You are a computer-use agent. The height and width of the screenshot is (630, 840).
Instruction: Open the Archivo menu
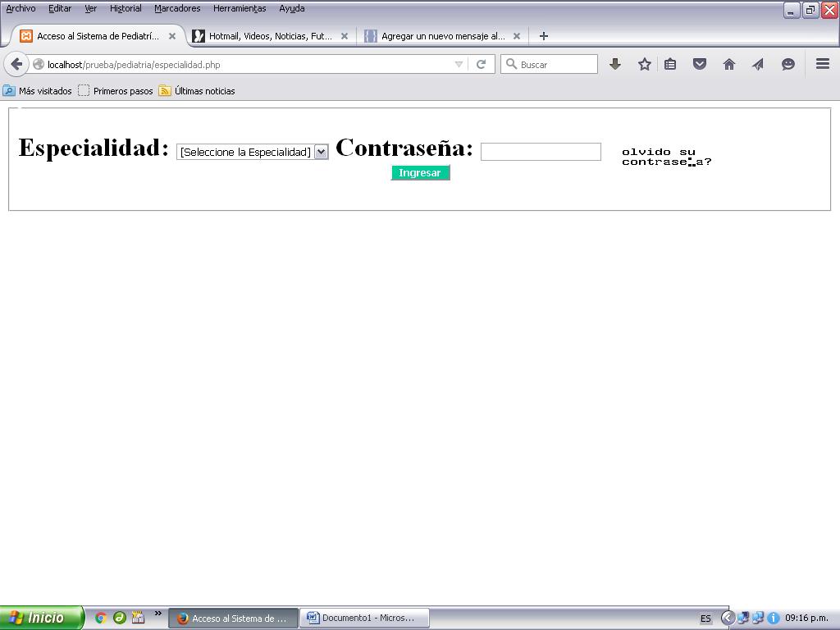21,8
